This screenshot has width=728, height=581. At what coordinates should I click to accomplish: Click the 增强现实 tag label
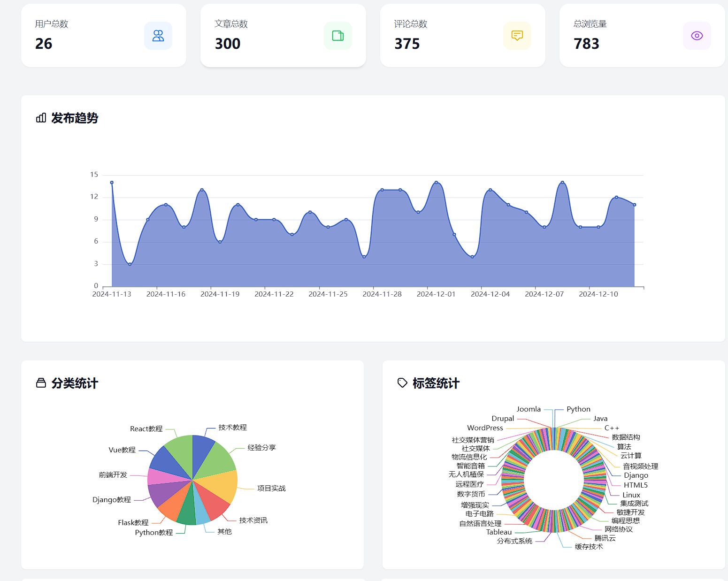[x=475, y=505]
